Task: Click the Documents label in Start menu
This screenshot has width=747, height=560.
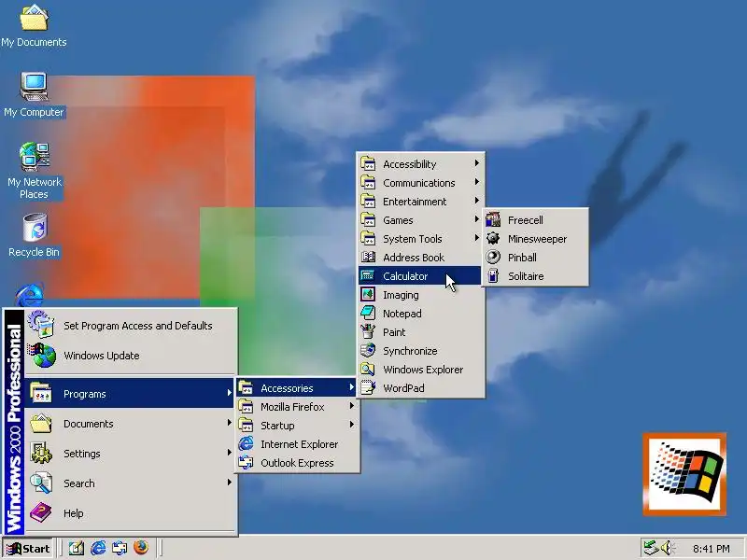Action: coord(89,424)
